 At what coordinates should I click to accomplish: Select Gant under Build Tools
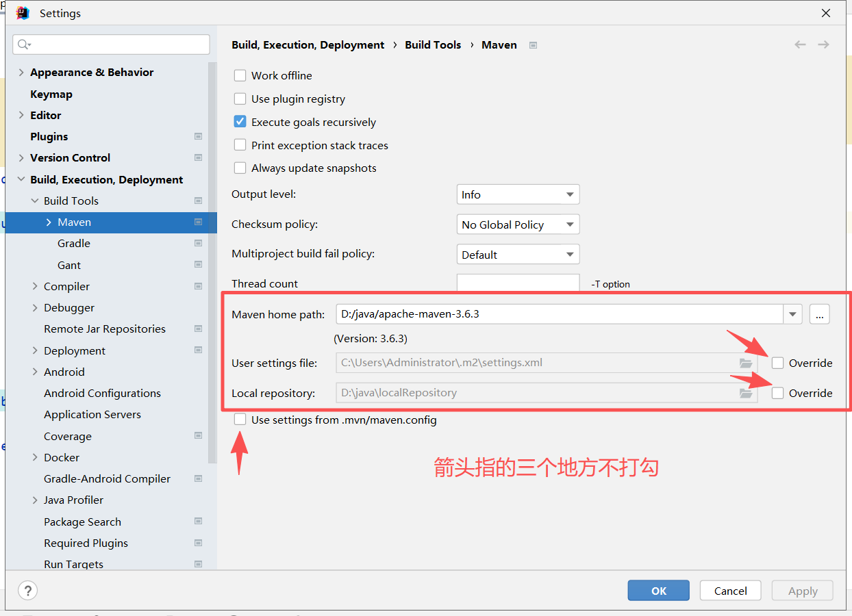pyautogui.click(x=69, y=265)
